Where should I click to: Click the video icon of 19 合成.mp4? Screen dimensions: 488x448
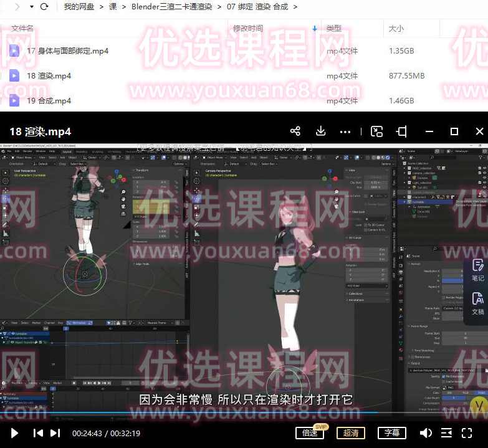click(x=14, y=100)
